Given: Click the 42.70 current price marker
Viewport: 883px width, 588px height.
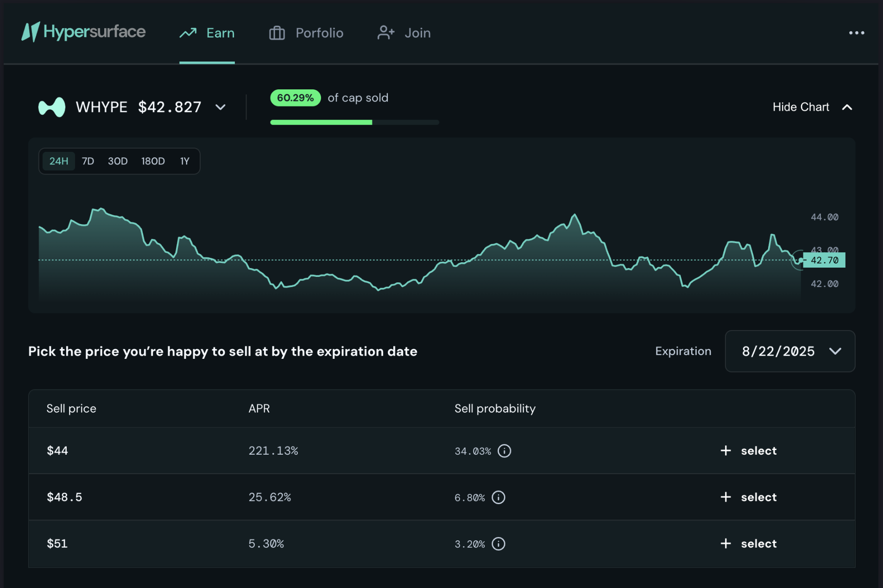Looking at the screenshot, I should (824, 260).
